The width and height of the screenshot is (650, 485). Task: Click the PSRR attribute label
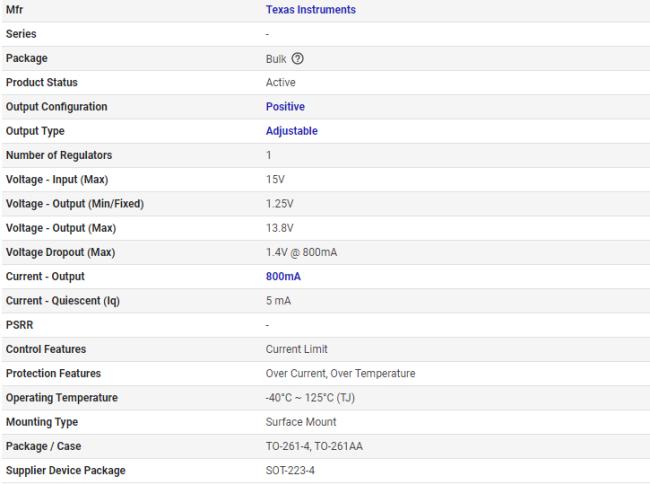19,325
